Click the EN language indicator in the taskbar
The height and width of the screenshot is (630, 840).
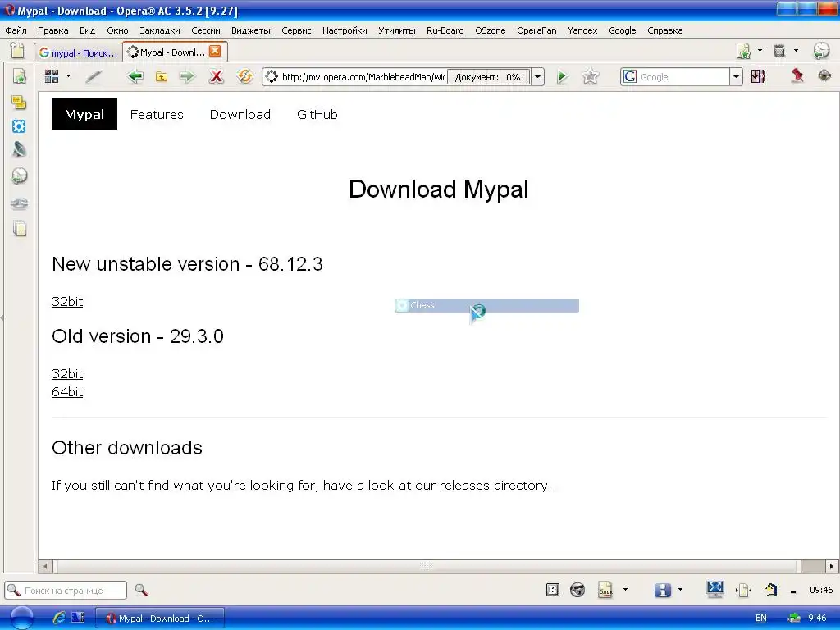click(x=760, y=618)
